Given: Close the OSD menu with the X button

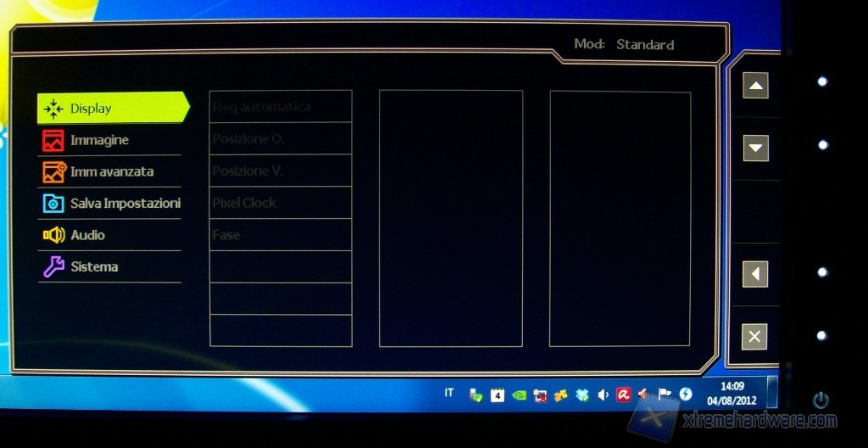Looking at the screenshot, I should [754, 337].
